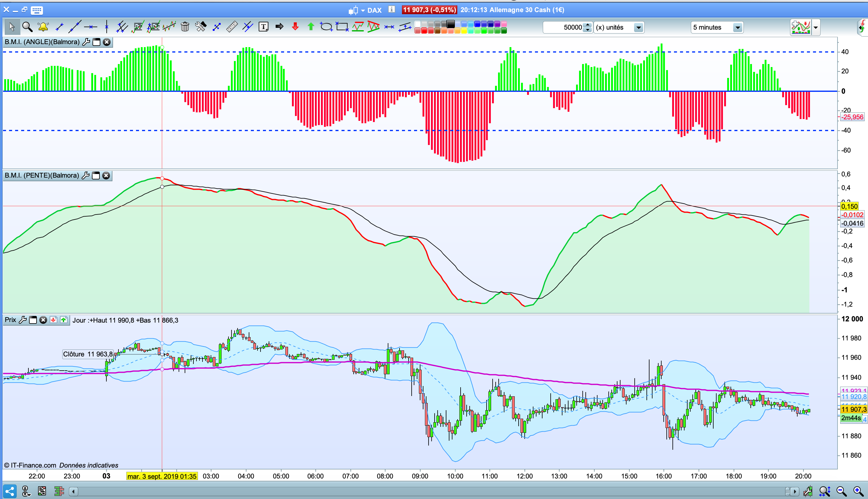Close the B.M.I. PENTE indicator panel
The width and height of the screenshot is (868, 499).
click(106, 175)
